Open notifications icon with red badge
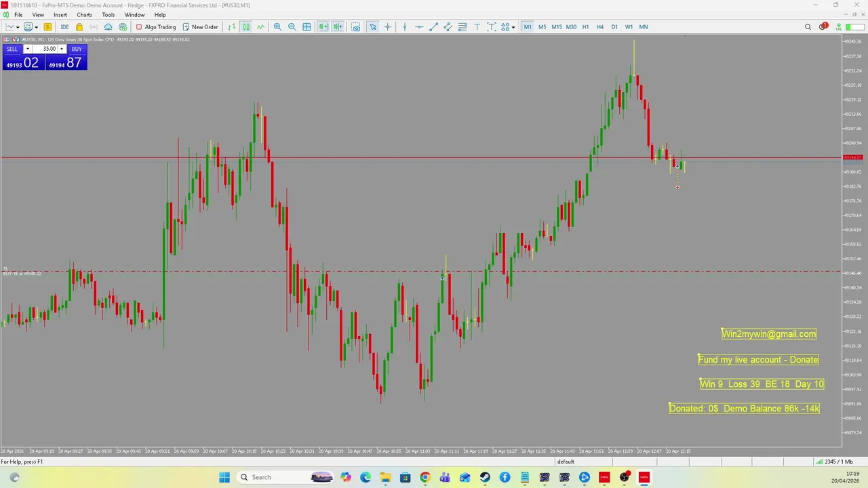 823,27
